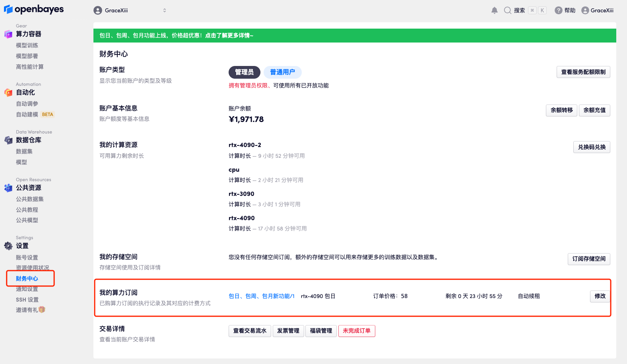Click 余额充值 button
The width and height of the screenshot is (627, 364).
pyautogui.click(x=595, y=110)
